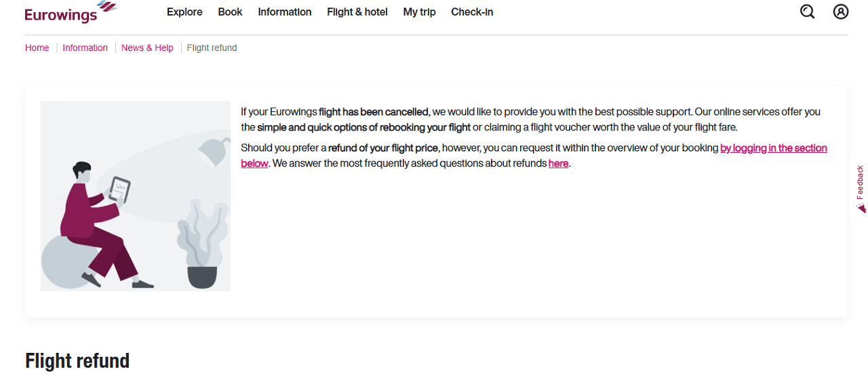Viewport: 868px width, 378px height.
Task: Click the 'here' refund FAQ link
Action: click(x=558, y=164)
